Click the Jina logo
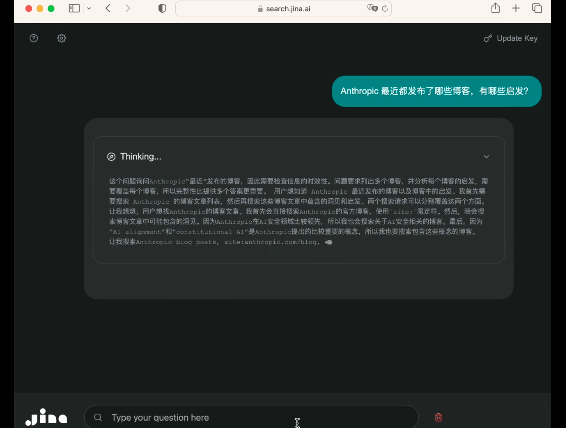The height and width of the screenshot is (428, 566). coord(46,417)
